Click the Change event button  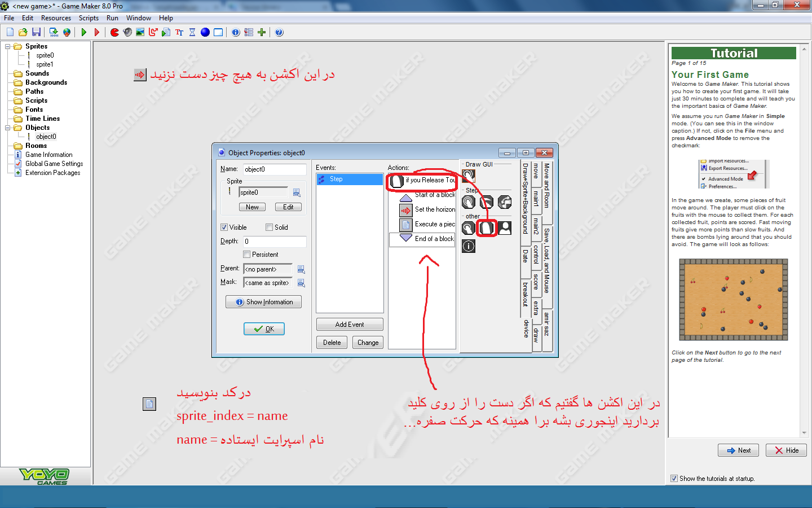[368, 343]
